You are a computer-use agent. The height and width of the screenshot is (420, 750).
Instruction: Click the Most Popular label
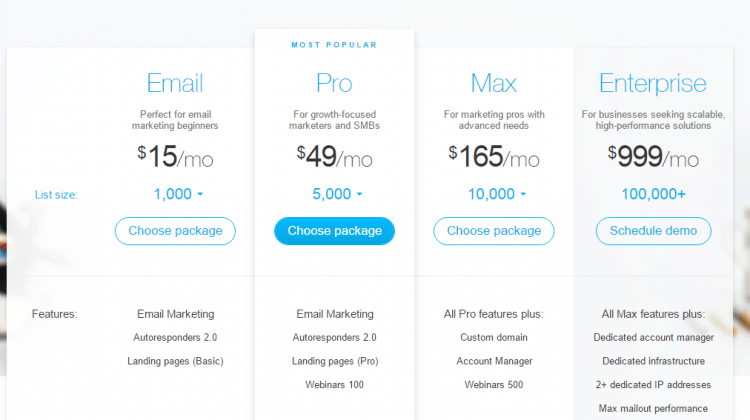click(334, 45)
